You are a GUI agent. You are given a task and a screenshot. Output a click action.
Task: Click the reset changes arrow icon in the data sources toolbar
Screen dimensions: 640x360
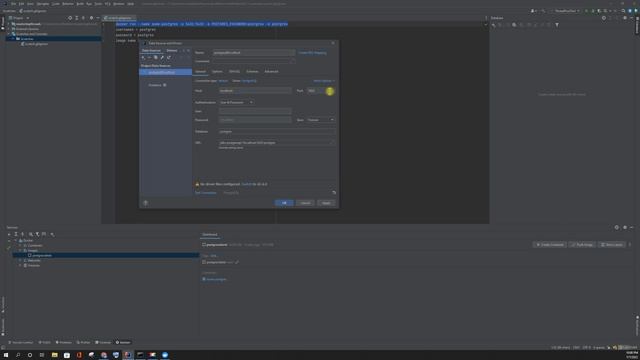169,58
